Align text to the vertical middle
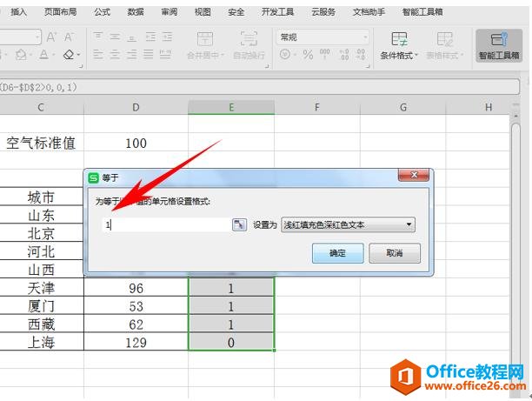This screenshot has height=401, width=532. click(x=115, y=36)
